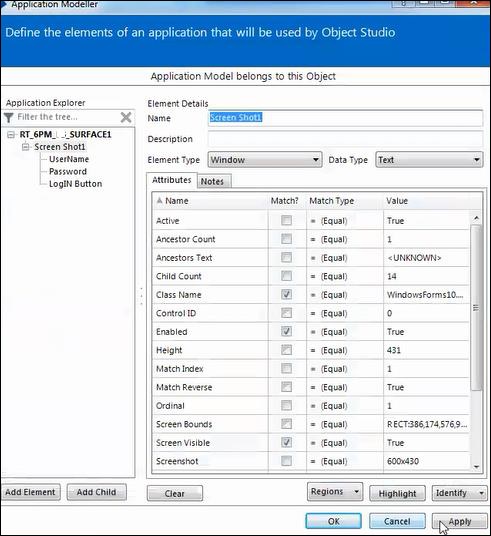Click the Class Name value WindowsForms10

[425, 295]
